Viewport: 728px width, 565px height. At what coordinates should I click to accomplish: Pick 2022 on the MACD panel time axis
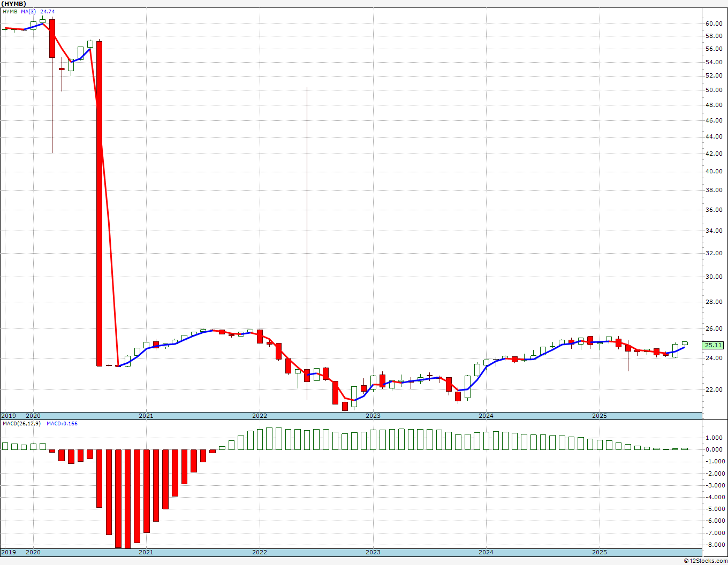260,552
